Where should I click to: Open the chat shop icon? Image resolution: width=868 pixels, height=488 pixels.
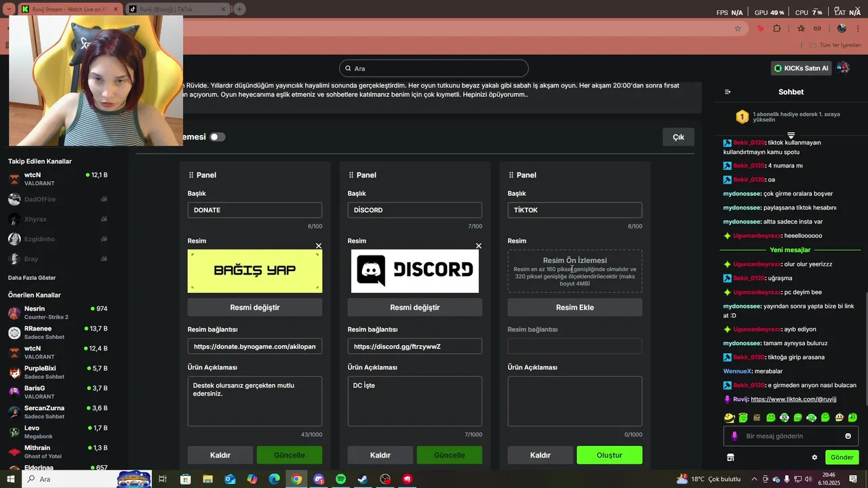pyautogui.click(x=730, y=457)
